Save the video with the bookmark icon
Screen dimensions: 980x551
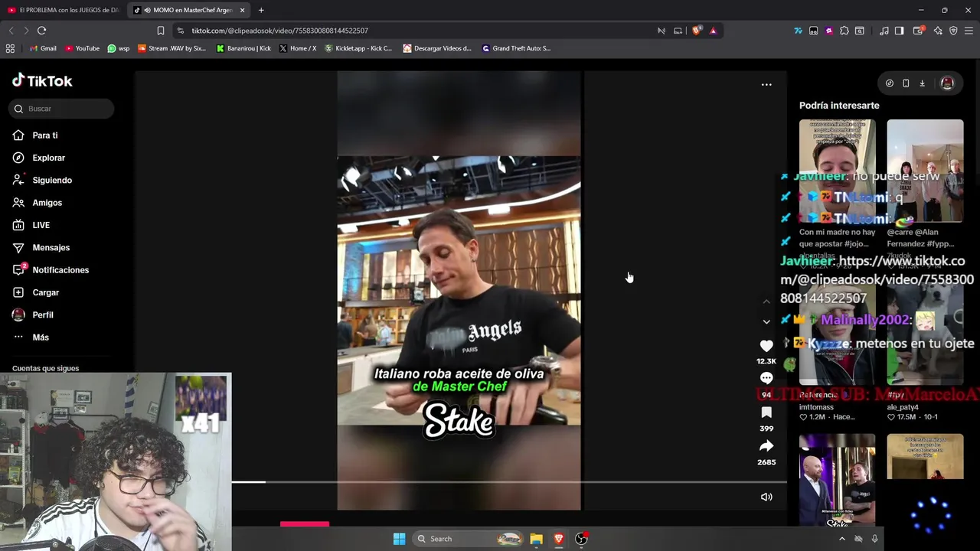pyautogui.click(x=766, y=412)
